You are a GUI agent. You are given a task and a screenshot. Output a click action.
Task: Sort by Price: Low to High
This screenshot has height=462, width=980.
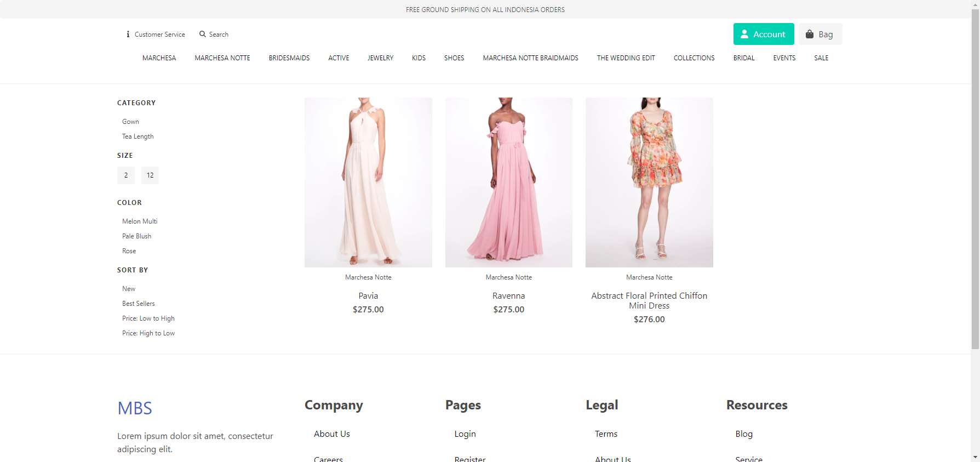click(148, 318)
